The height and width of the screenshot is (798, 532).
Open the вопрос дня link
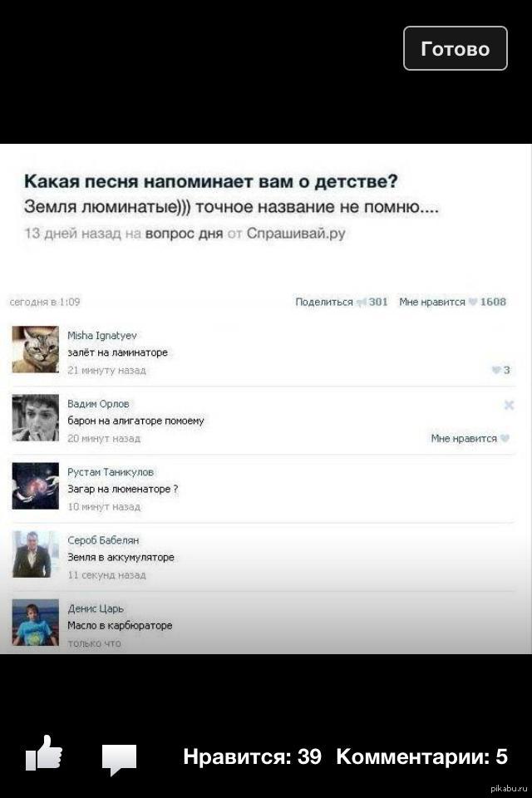pyautogui.click(x=185, y=234)
